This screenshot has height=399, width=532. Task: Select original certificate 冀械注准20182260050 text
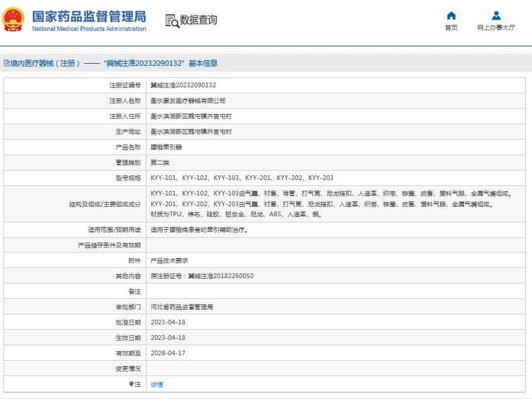pos(221,276)
